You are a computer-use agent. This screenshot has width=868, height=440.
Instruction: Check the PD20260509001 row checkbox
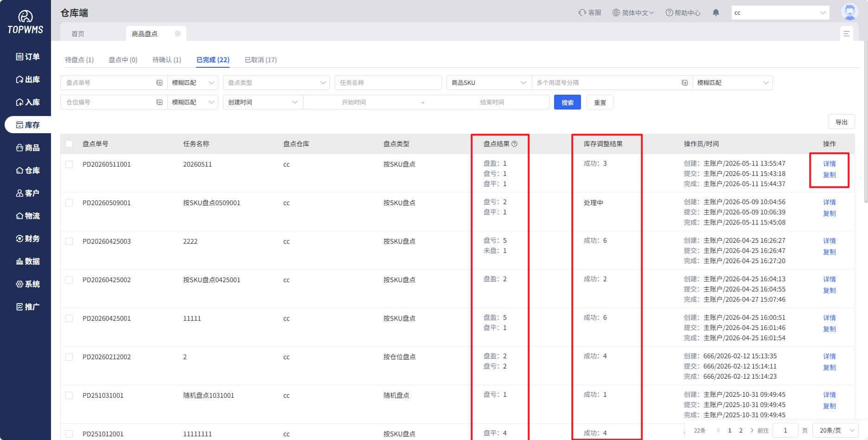(x=69, y=203)
